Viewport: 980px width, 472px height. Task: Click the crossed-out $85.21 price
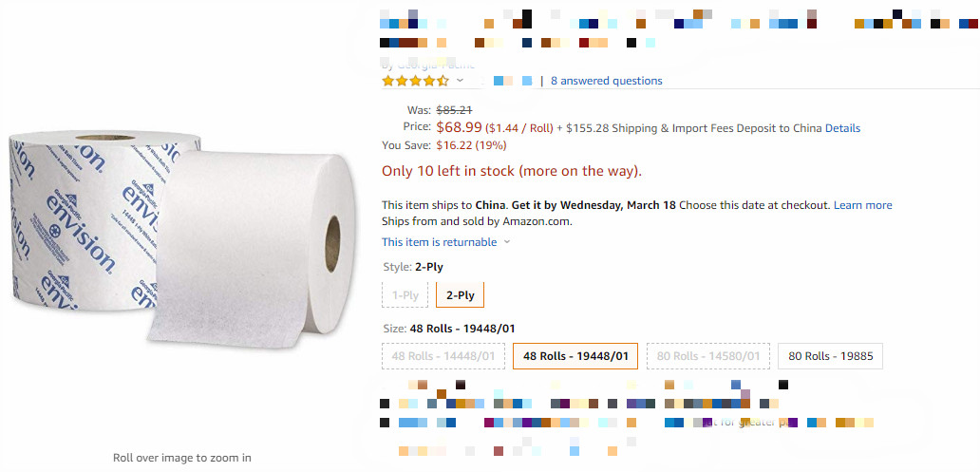coord(455,110)
